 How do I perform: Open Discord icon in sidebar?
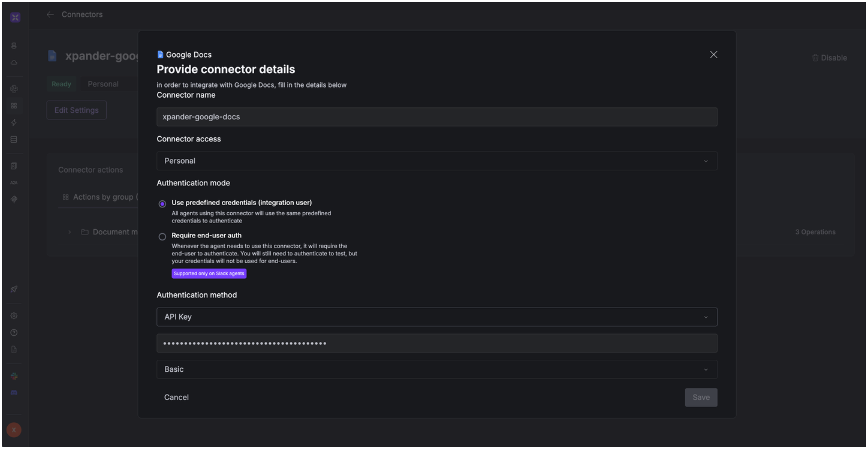[14, 393]
